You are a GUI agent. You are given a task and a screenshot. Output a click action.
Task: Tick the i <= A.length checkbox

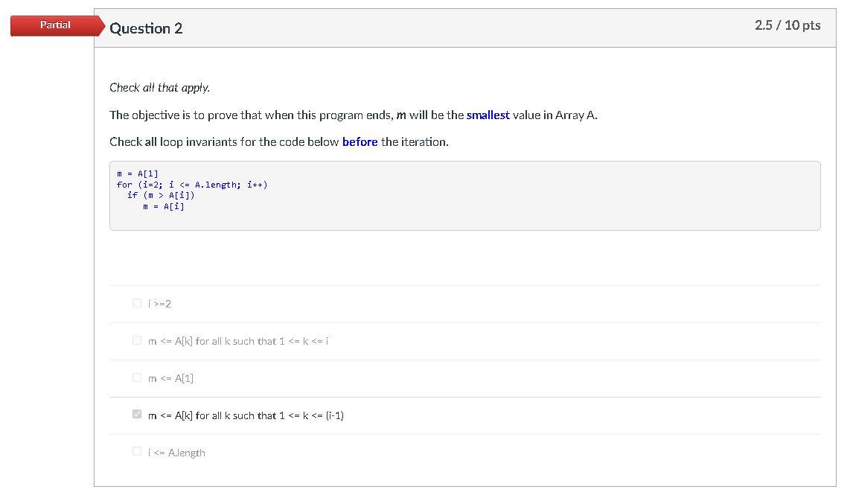point(136,452)
